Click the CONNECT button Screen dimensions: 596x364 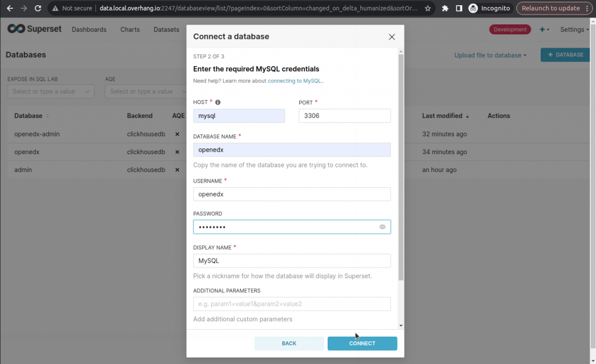(x=362, y=344)
